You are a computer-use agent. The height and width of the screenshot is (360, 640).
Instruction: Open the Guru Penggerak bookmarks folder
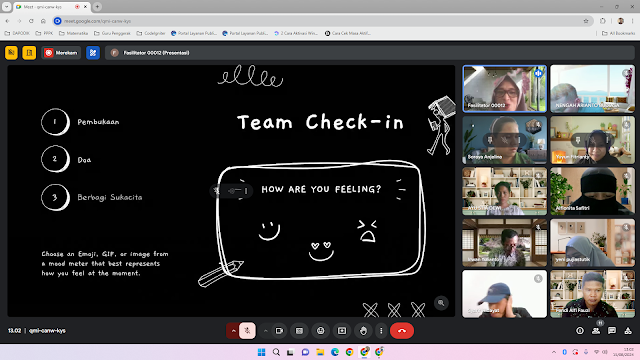pyautogui.click(x=112, y=33)
